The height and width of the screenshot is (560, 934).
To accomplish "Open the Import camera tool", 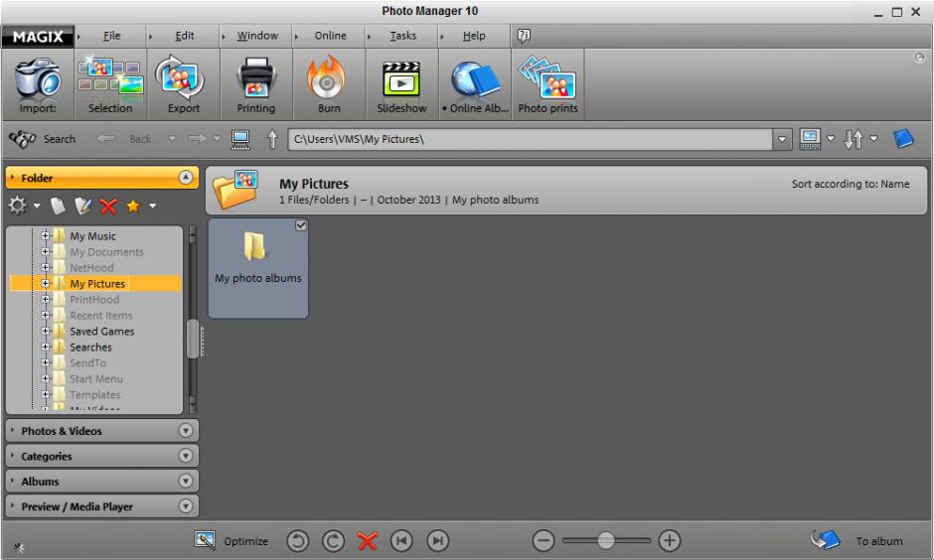I will 38,84.
